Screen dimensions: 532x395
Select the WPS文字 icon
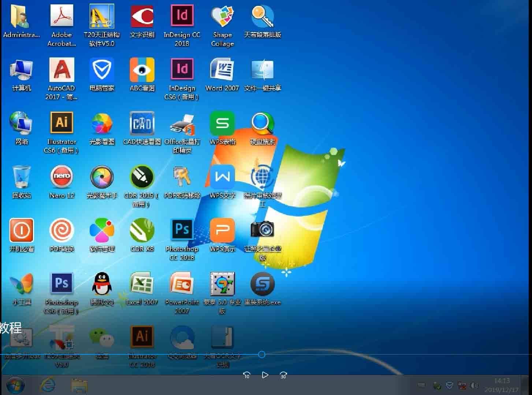tap(222, 177)
